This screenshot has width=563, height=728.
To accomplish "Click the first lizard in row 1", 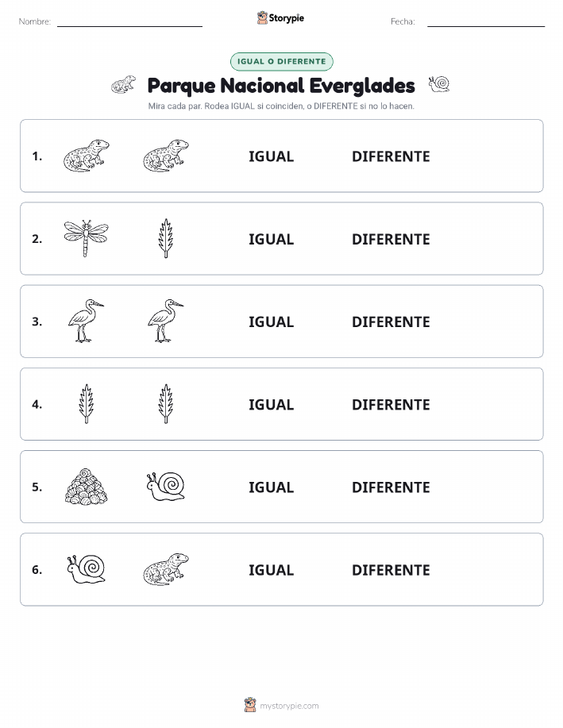I will (87, 156).
